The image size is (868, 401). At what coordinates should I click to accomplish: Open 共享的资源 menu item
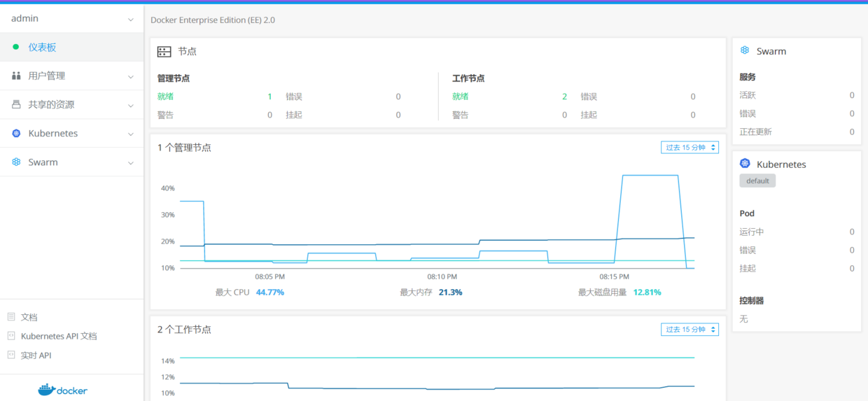point(71,104)
